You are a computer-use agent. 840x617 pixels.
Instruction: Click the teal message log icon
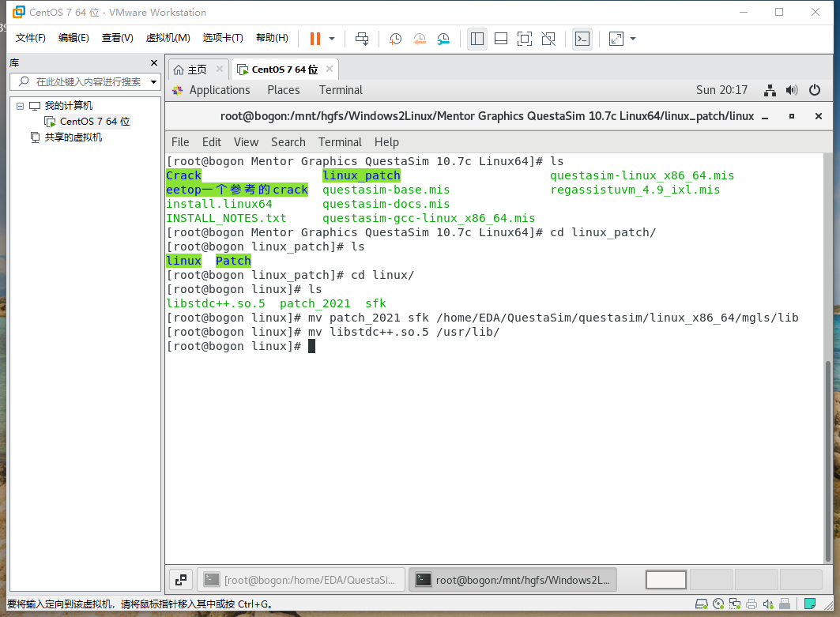pos(810,604)
